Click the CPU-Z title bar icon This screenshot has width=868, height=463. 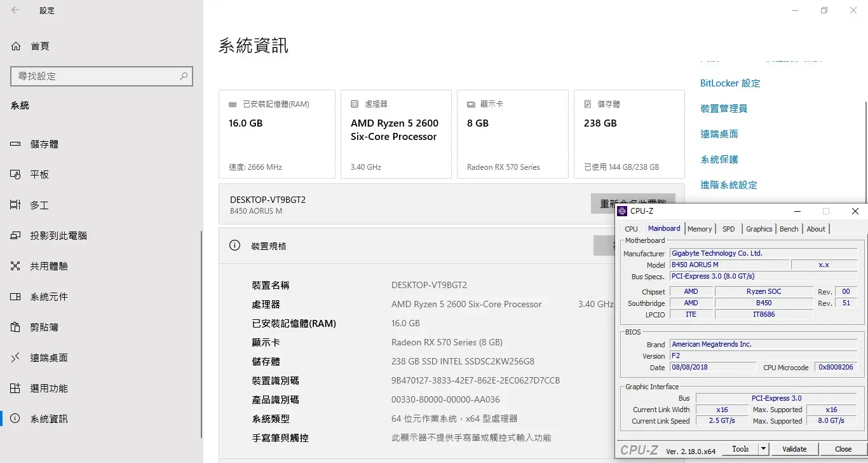coord(622,211)
